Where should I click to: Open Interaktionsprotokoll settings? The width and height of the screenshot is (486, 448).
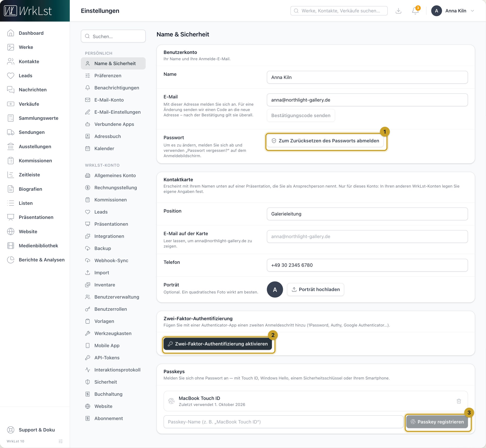[x=113, y=370]
